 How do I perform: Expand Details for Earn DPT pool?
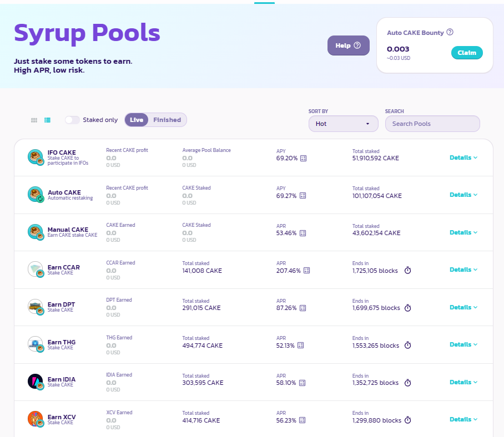(x=463, y=307)
